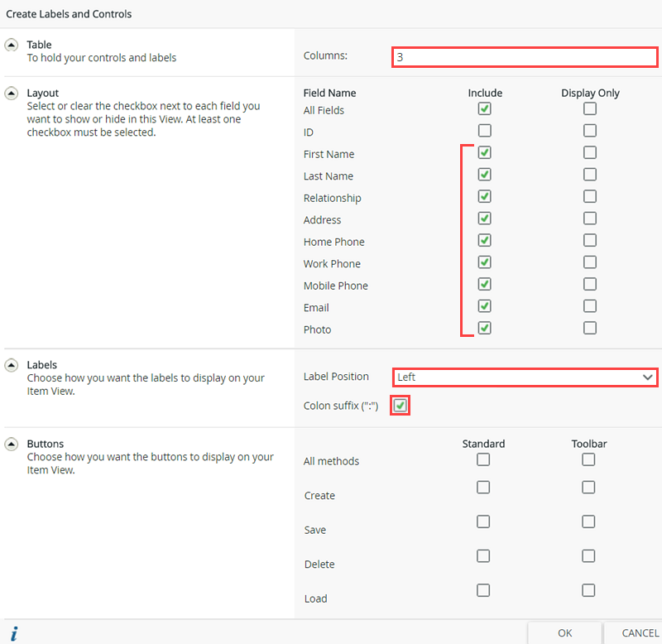The width and height of the screenshot is (662, 644).
Task: Uncheck Include for First Name
Action: (x=484, y=152)
